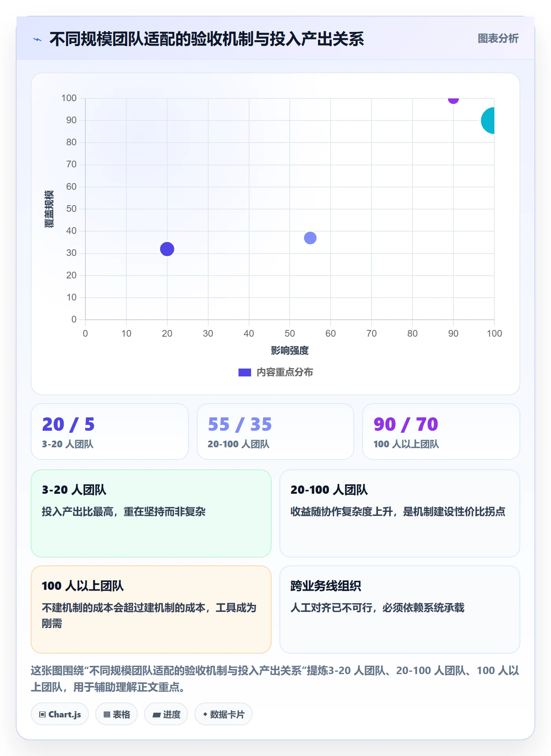Click the 90 / 70 data card

coord(441,432)
